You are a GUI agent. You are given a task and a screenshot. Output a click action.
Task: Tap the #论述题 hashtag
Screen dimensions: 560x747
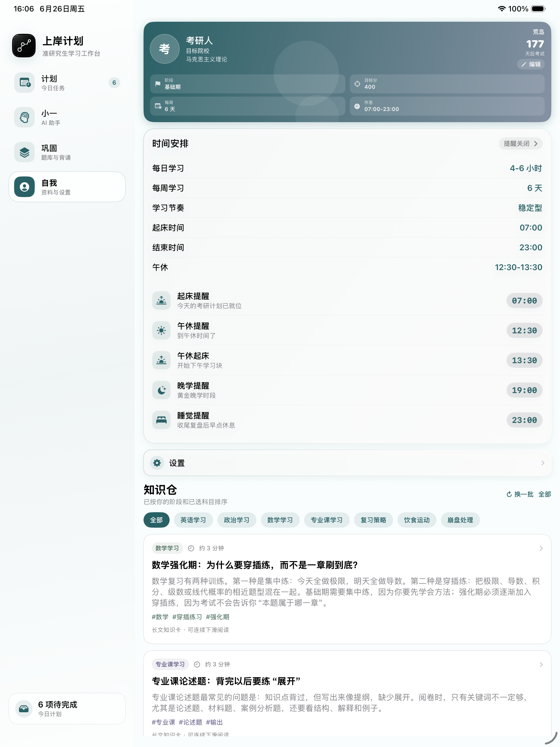190,722
